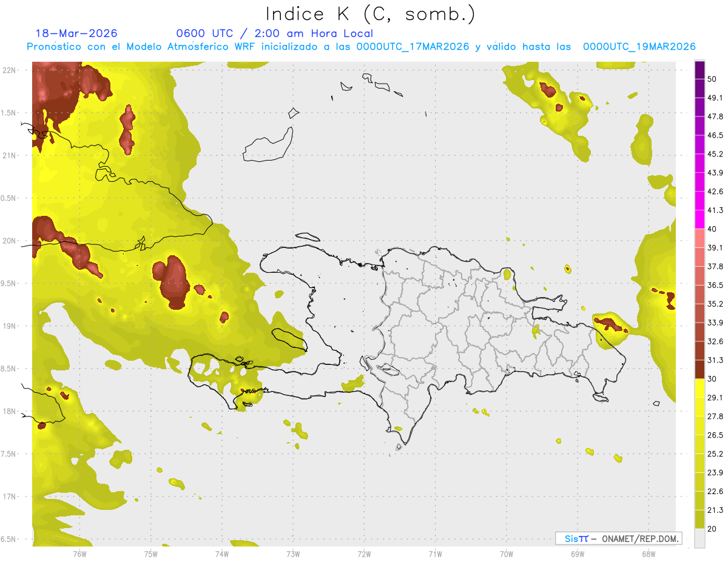Click the colorbar value '50'

712,79
